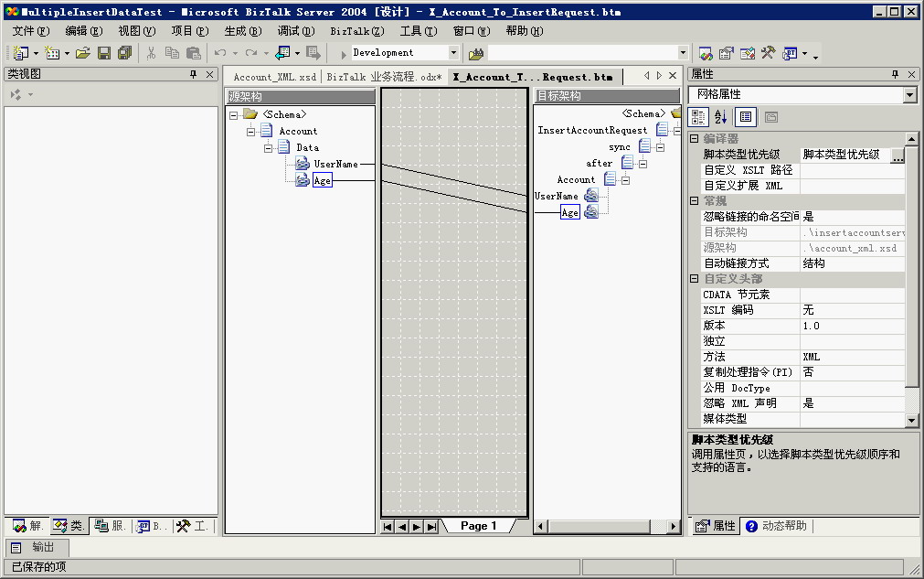Open the Solution Explorer toolbar icon
This screenshot has width=924, height=579.
point(706,54)
